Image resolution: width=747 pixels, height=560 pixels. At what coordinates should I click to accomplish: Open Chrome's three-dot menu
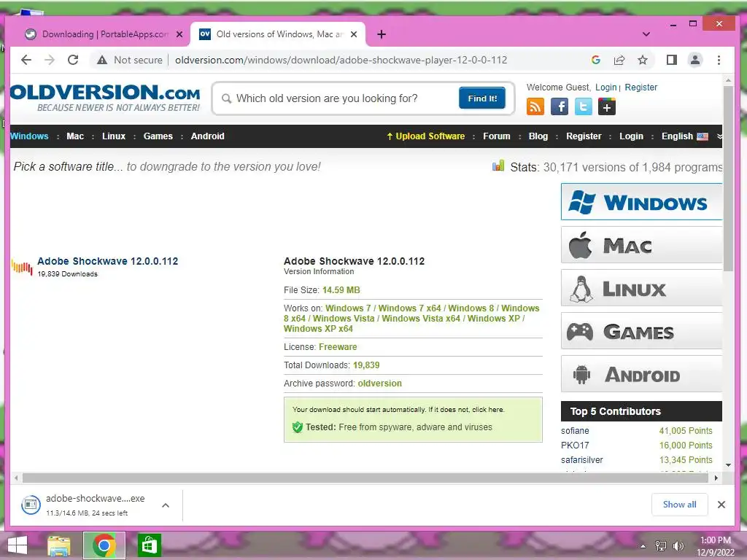(719, 60)
